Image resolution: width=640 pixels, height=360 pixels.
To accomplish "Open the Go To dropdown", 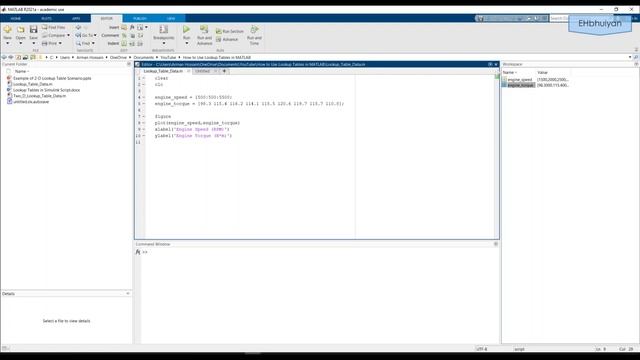I will pos(86,36).
